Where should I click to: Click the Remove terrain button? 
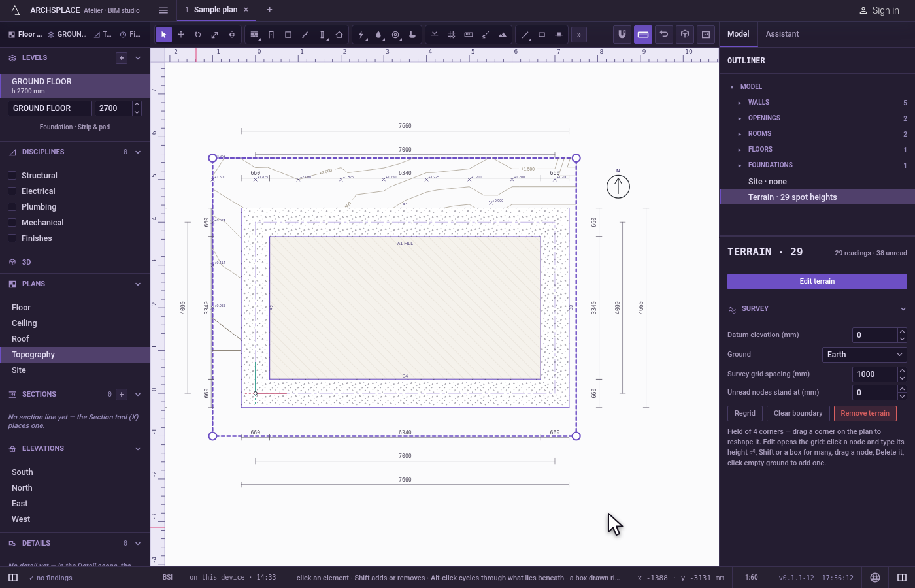(x=865, y=414)
